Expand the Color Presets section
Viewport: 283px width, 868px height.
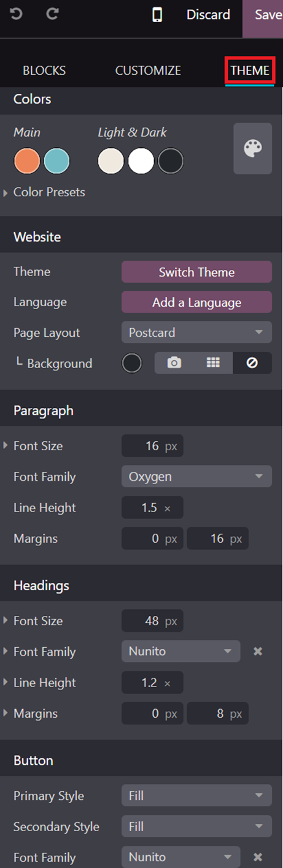tap(44, 192)
